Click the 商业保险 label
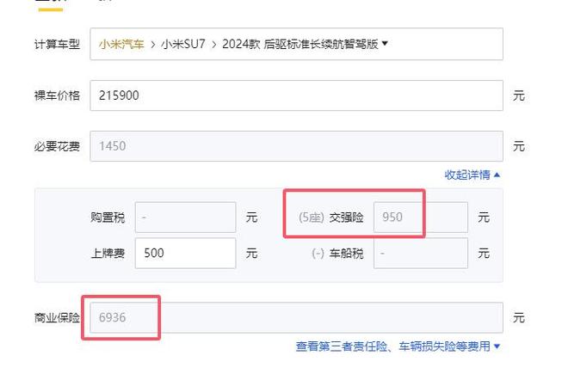The image size is (568, 392). (x=57, y=318)
